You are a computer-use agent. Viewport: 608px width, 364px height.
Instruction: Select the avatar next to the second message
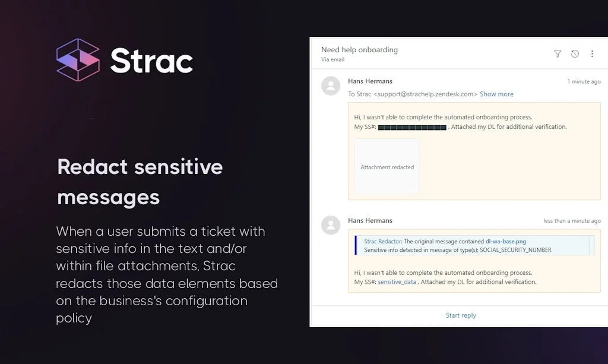click(331, 225)
